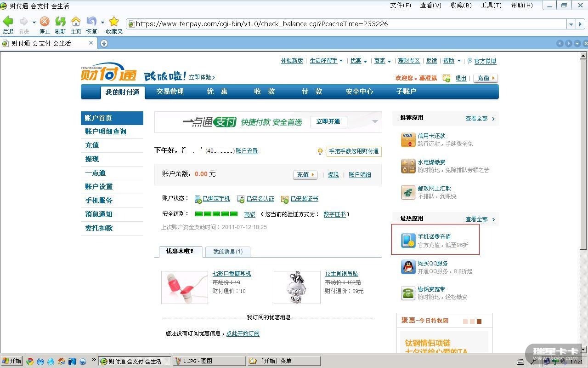Viewport: 588px width, 368px height.
Task: Log out using the 退出 link
Action: [x=461, y=78]
